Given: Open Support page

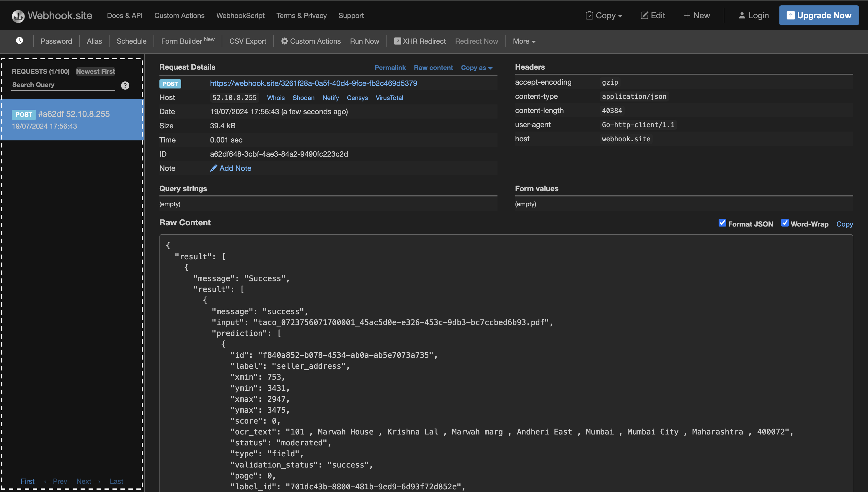Looking at the screenshot, I should click(x=351, y=16).
